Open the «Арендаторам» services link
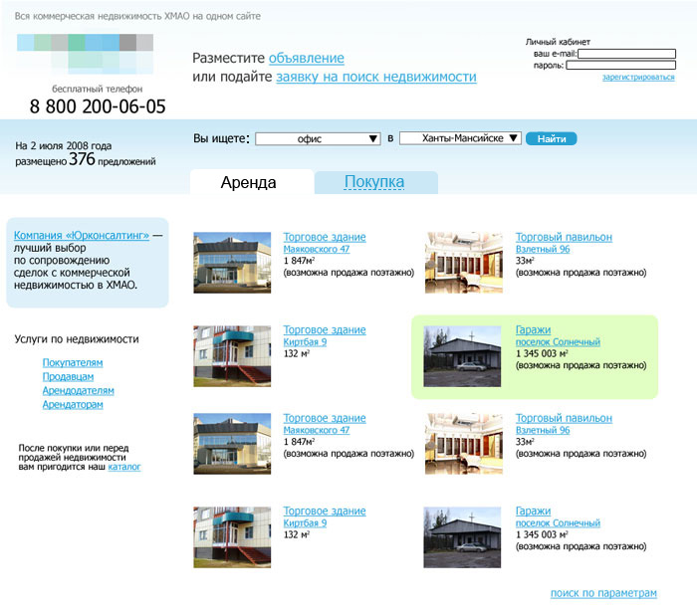This screenshot has height=616, width=697. [x=73, y=405]
